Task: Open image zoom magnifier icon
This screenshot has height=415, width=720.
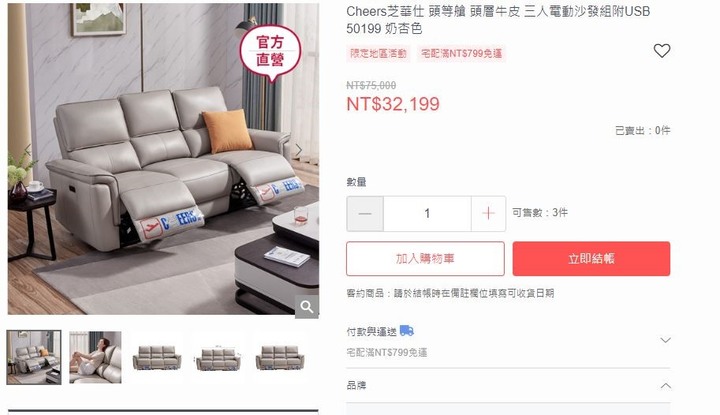Action: pyautogui.click(x=307, y=306)
